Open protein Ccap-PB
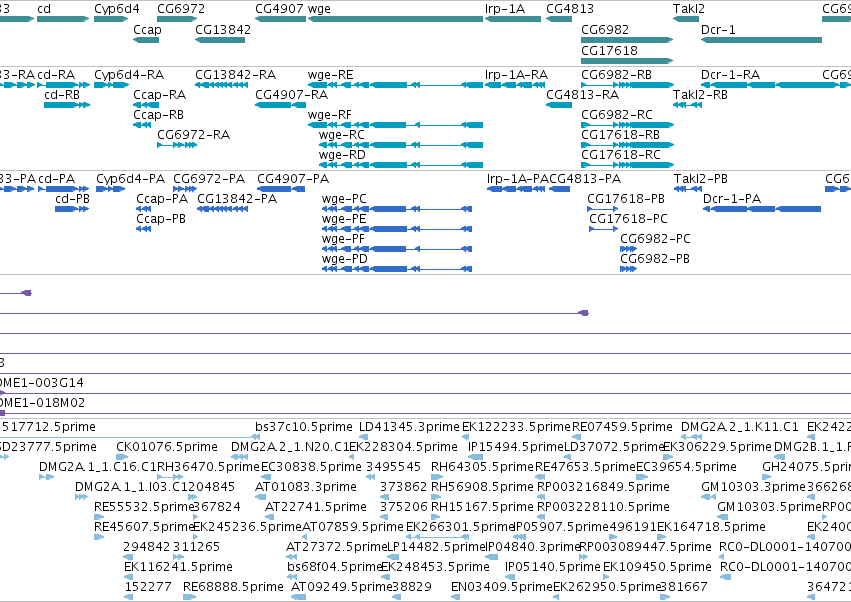Image resolution: width=851 pixels, height=602 pixels. point(161,219)
